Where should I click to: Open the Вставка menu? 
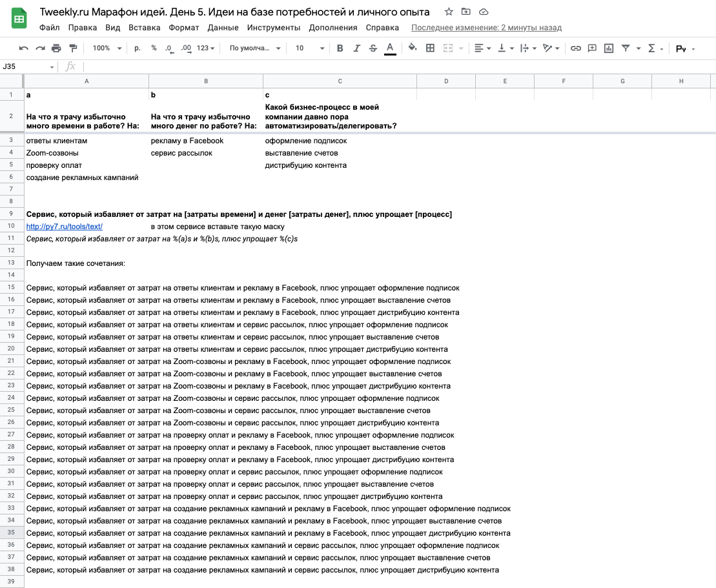(144, 27)
